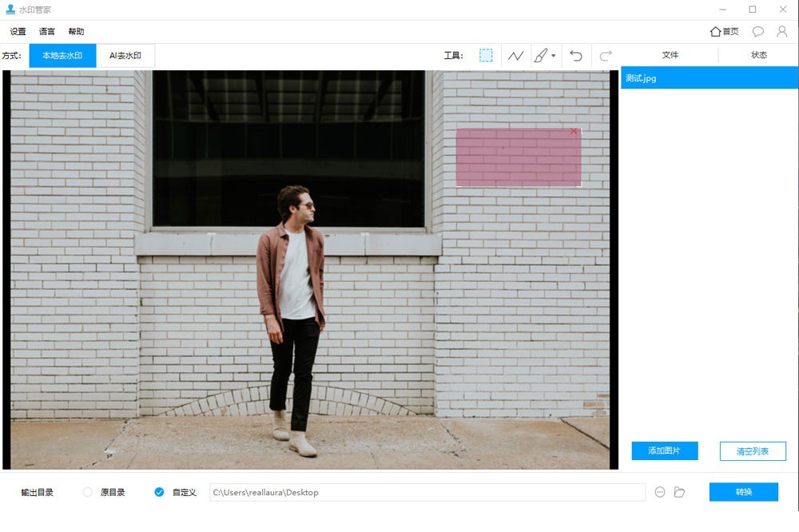Click the redo arrow icon
799x532 pixels.
tap(606, 56)
